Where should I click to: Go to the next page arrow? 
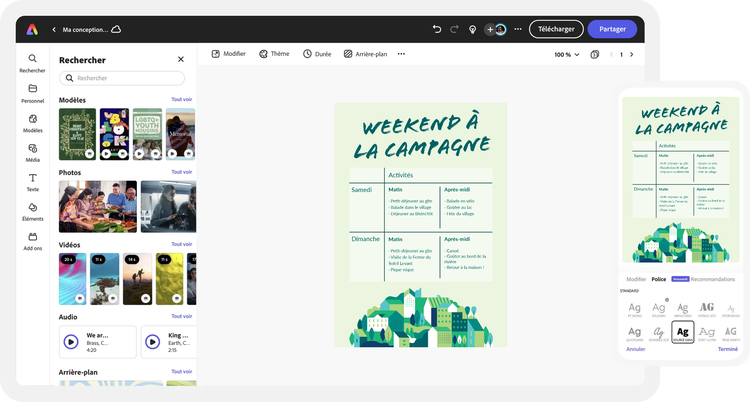(631, 55)
